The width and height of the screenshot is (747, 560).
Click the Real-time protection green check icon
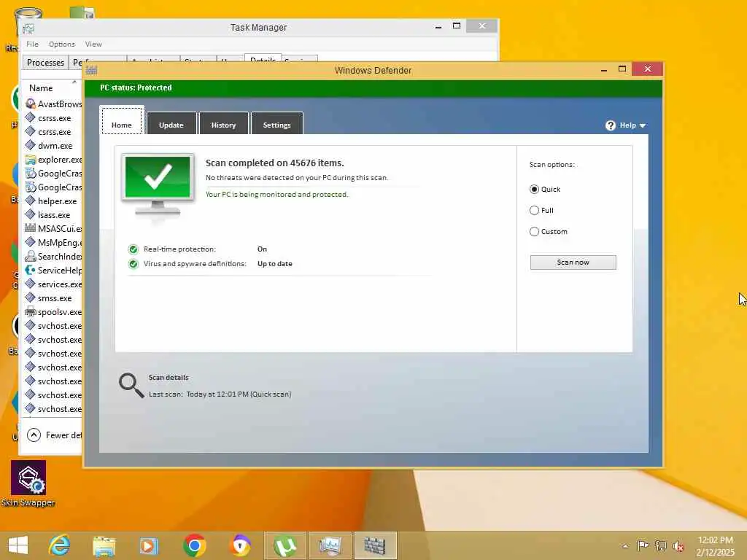[x=133, y=249]
